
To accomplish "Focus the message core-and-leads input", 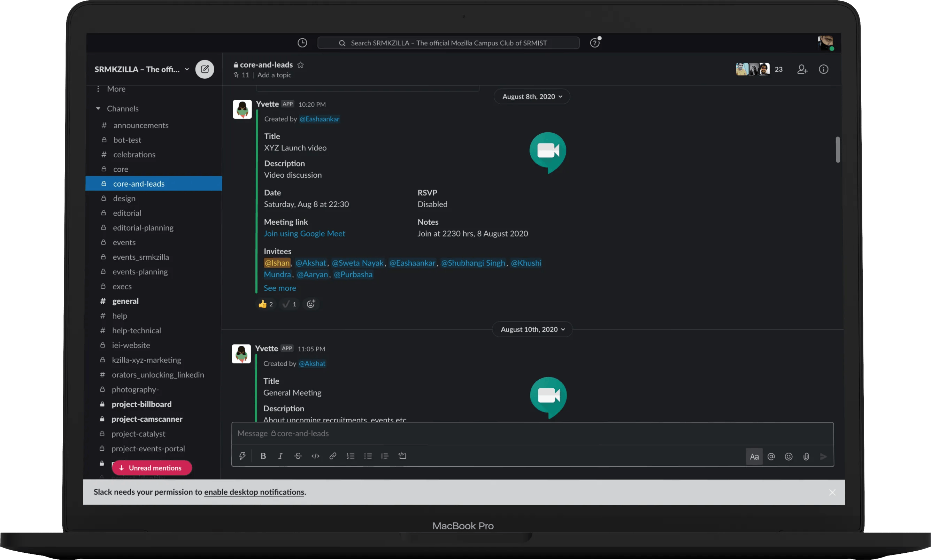I will [x=532, y=434].
